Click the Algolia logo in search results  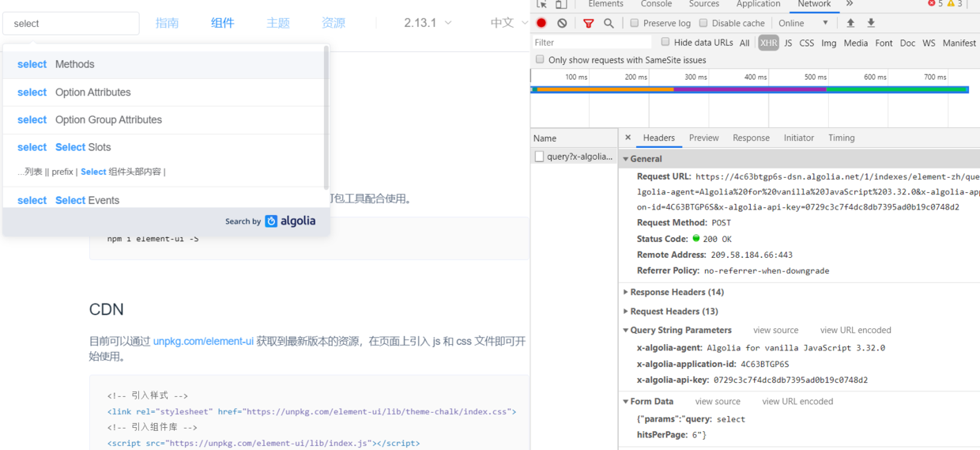(290, 221)
